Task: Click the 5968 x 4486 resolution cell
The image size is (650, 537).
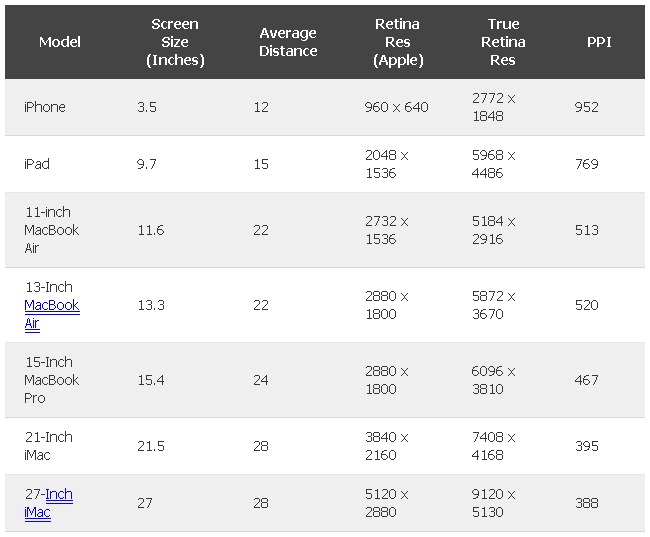Action: (x=494, y=164)
